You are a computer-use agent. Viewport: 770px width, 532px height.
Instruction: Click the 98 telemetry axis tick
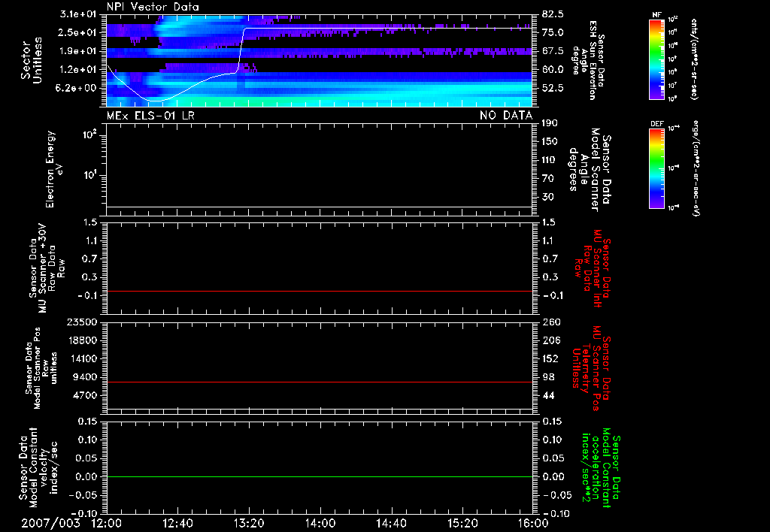click(x=548, y=377)
